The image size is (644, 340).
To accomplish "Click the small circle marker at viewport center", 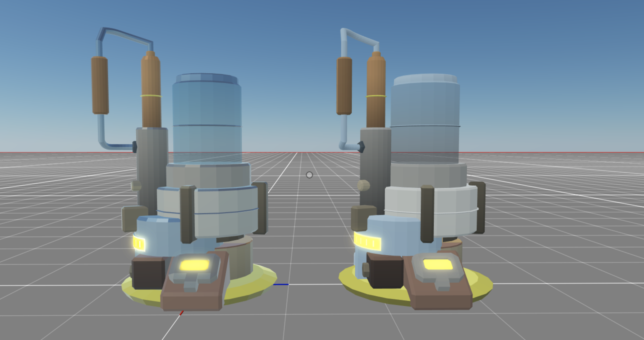I will point(309,175).
